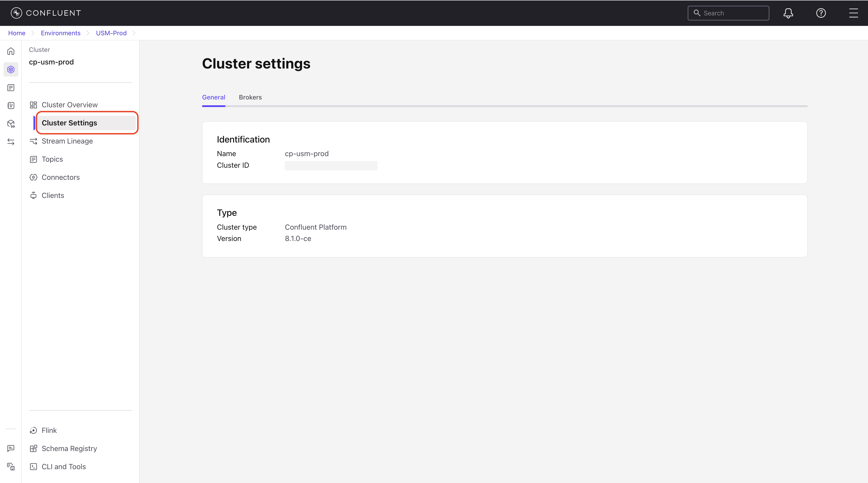Open the feedback chat icon in rail
Screen dimensions: 868x483
coord(11,448)
